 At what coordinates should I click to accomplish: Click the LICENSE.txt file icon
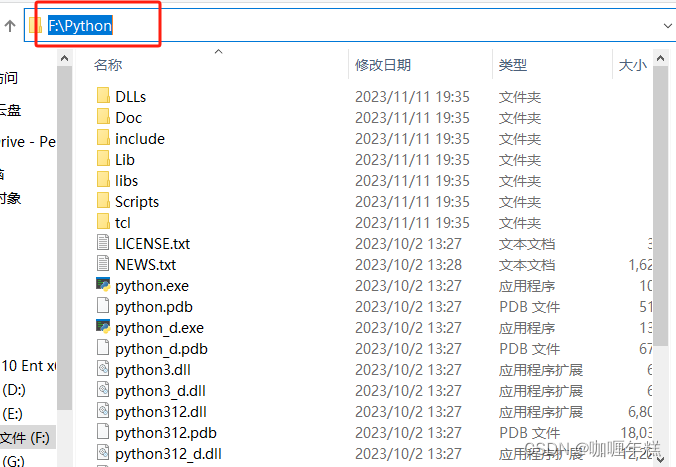103,242
